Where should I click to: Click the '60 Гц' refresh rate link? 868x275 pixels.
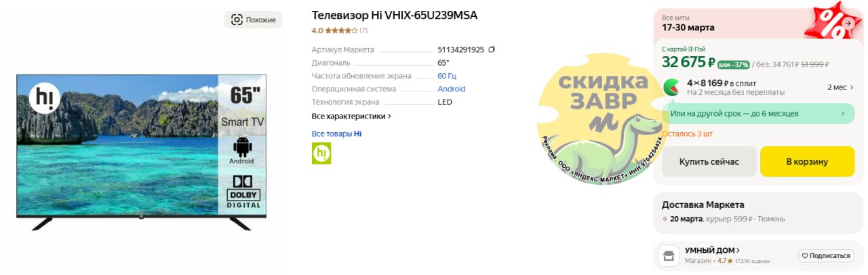click(447, 75)
